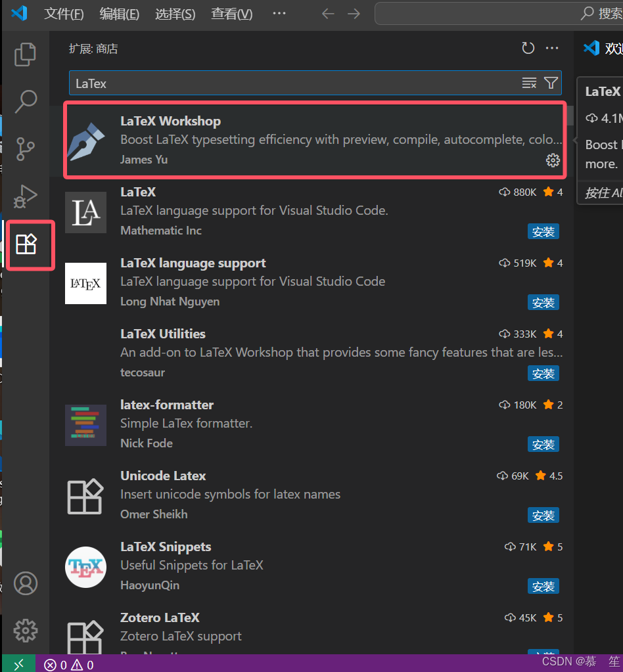
Task: Open the Accounts menu icon
Action: click(x=26, y=583)
